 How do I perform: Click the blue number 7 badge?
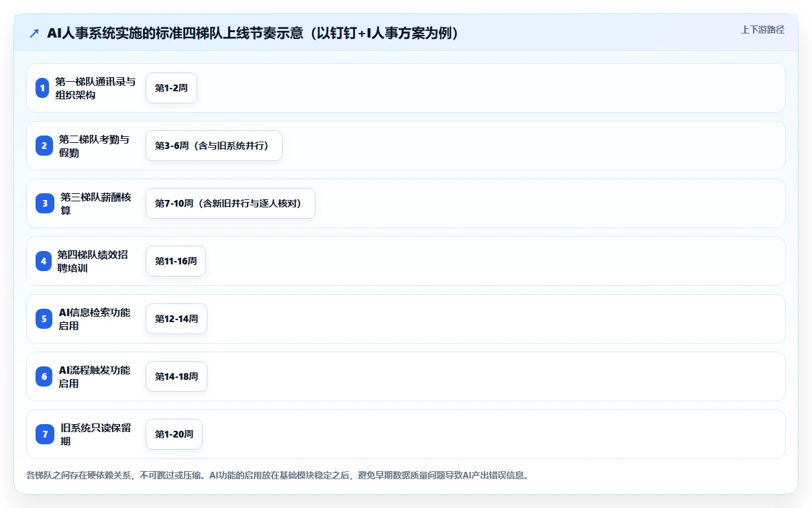[45, 434]
